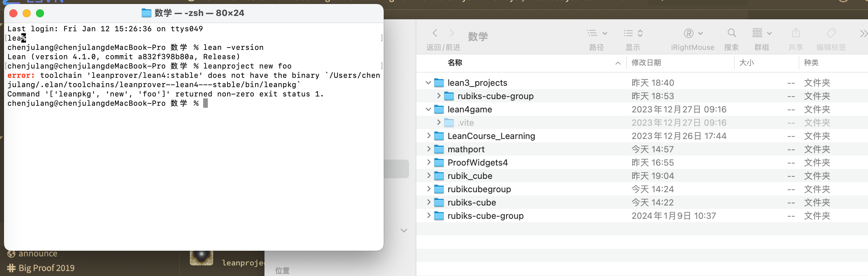Image resolution: width=868 pixels, height=276 pixels.
Task: Click the 搜索 search icon in Finder
Action: click(x=731, y=33)
